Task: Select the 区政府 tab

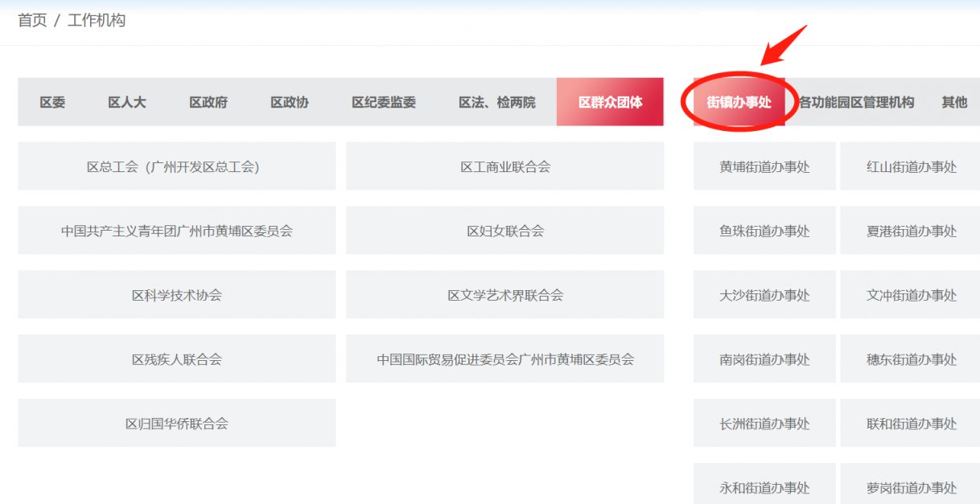Action: click(208, 102)
